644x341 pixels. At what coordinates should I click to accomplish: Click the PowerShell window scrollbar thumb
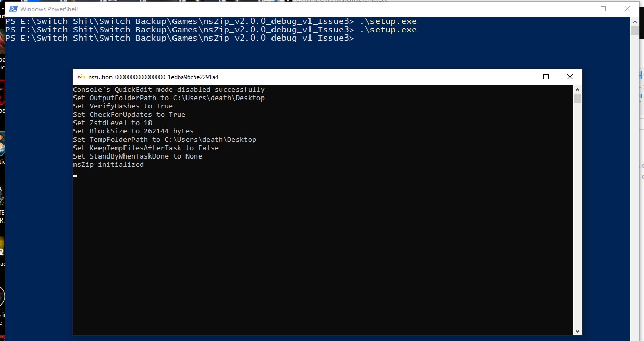coord(635,30)
